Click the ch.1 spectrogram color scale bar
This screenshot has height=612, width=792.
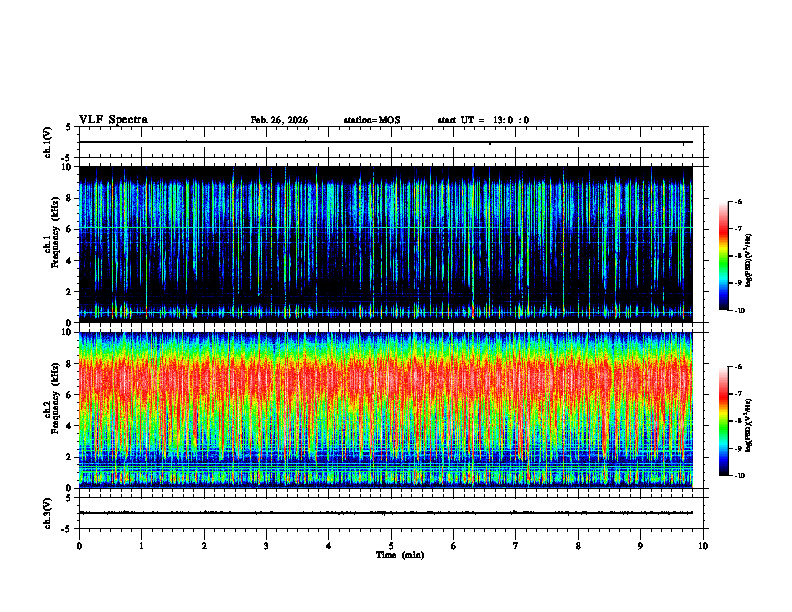pos(723,256)
